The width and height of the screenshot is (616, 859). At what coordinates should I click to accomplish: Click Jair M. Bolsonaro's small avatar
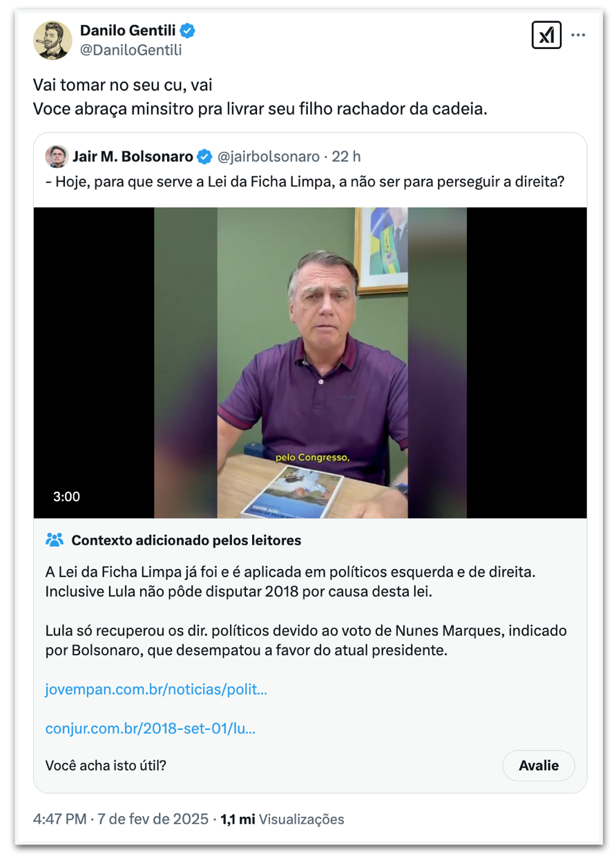[57, 157]
